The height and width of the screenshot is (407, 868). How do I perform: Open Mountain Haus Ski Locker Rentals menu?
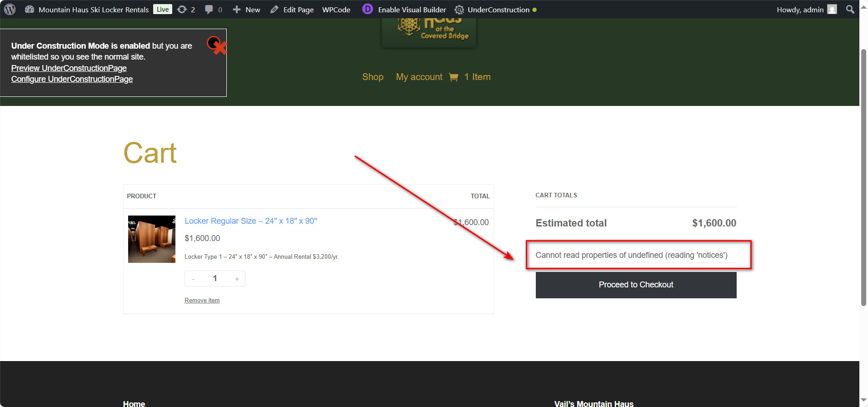tap(94, 10)
